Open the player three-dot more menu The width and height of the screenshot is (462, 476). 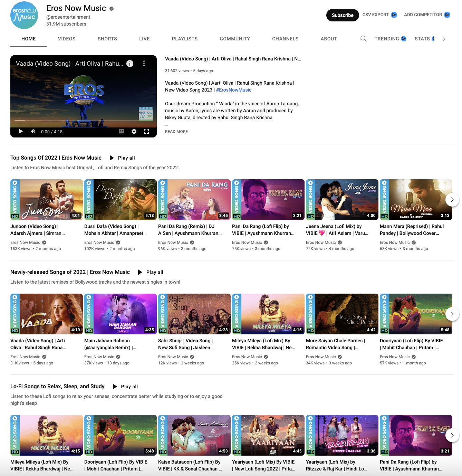pos(144,64)
